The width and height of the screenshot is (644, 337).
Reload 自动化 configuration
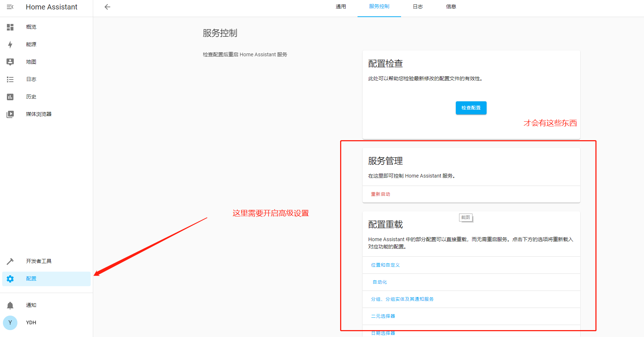[x=380, y=282]
